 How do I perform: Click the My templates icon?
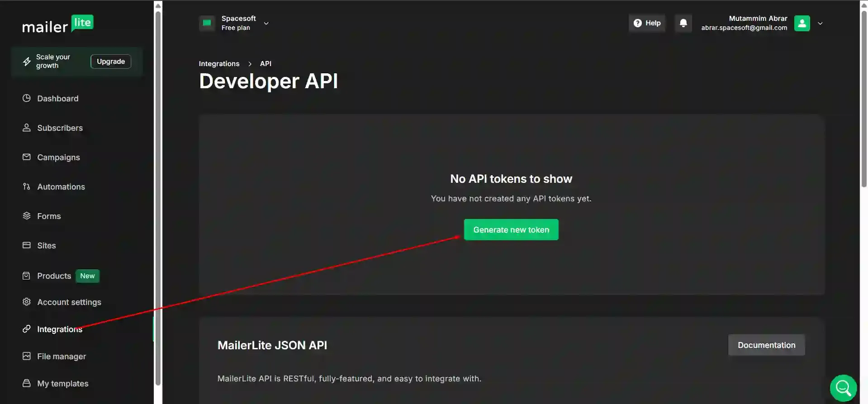pyautogui.click(x=27, y=383)
